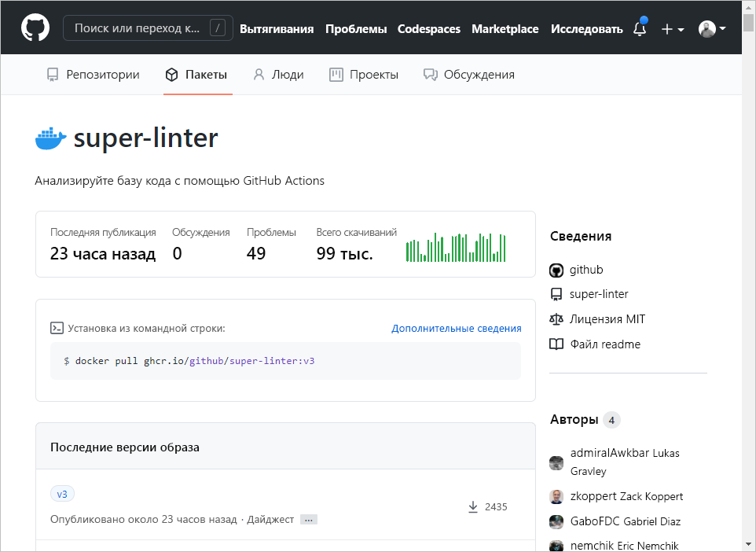The width and height of the screenshot is (756, 552).
Task: Click the scrollbar down arrow
Action: click(748, 545)
